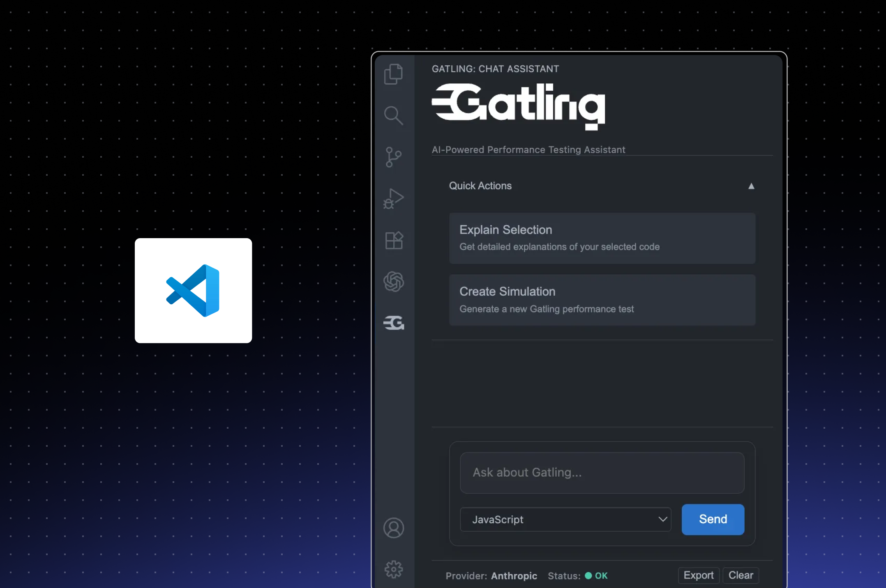Viewport: 886px width, 588px height.
Task: Open Run and Debug icon
Action: tap(393, 199)
